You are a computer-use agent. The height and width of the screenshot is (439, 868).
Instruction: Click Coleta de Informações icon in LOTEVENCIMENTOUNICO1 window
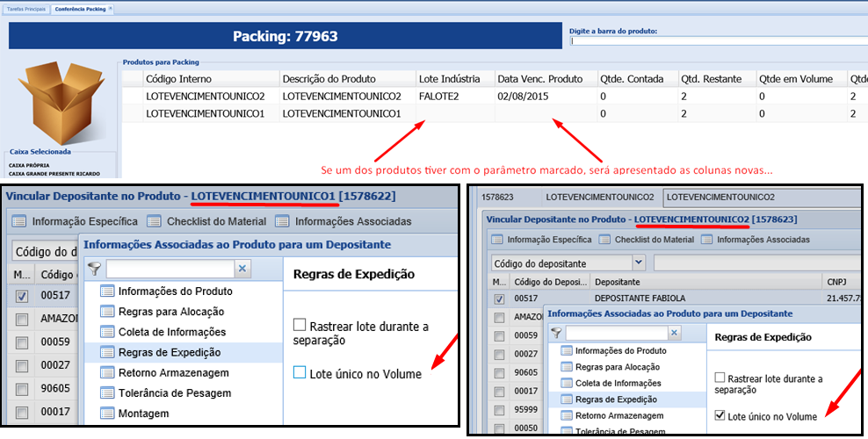[107, 332]
